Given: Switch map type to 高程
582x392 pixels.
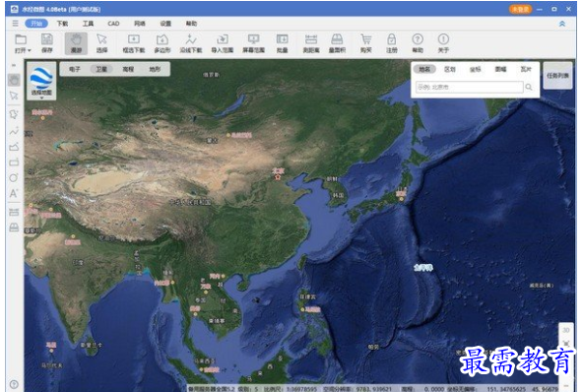Looking at the screenshot, I should (128, 69).
